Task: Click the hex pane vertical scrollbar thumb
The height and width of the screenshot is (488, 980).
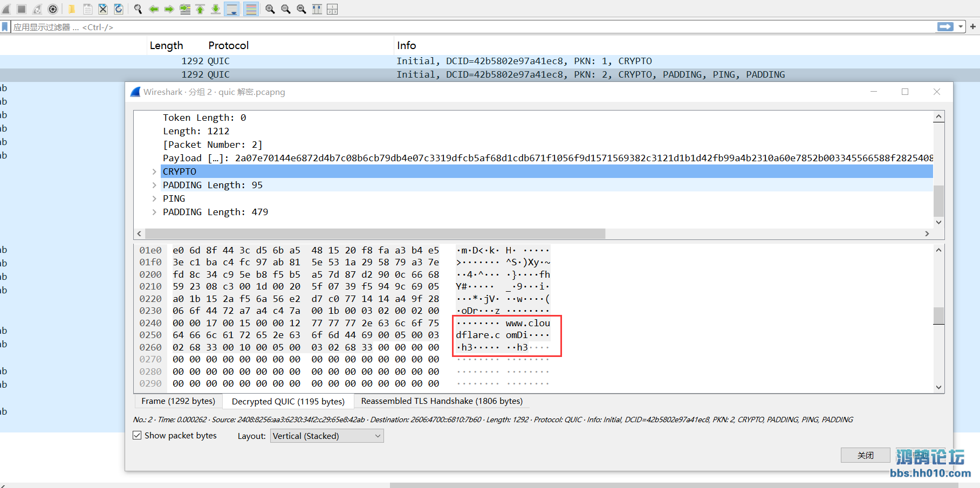Action: pos(939,315)
